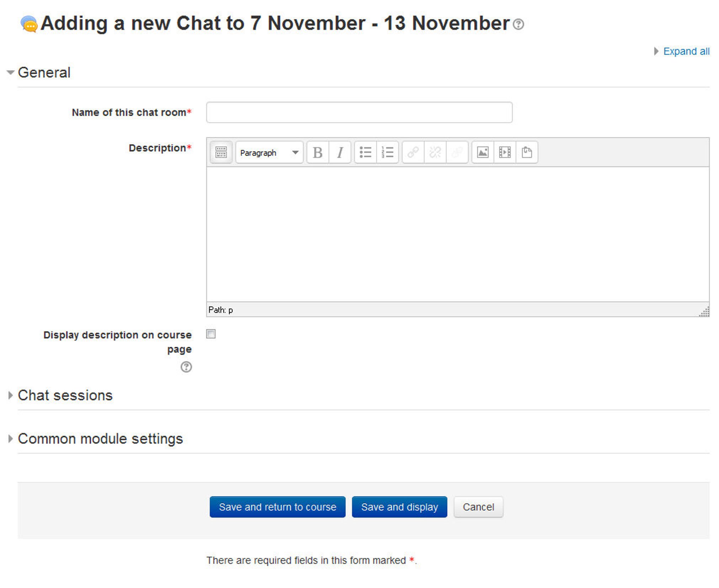Select the Unlink tool
719x588 pixels.
[x=435, y=152]
